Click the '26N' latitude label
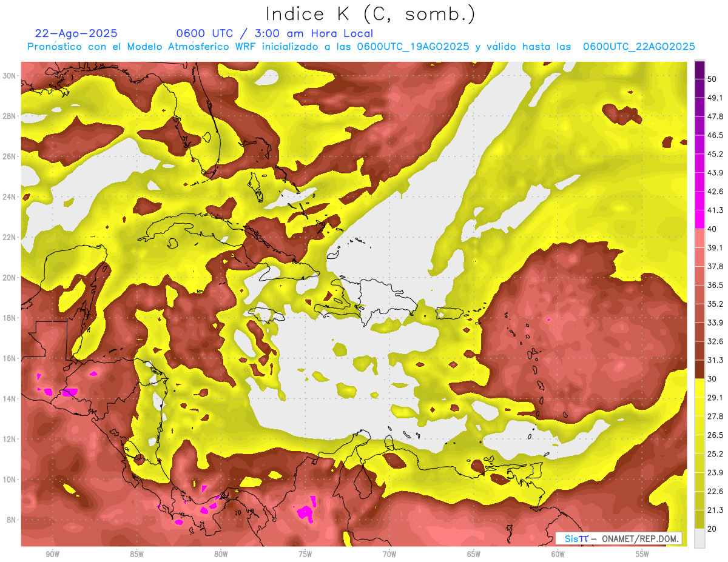The image size is (728, 562). [10, 156]
